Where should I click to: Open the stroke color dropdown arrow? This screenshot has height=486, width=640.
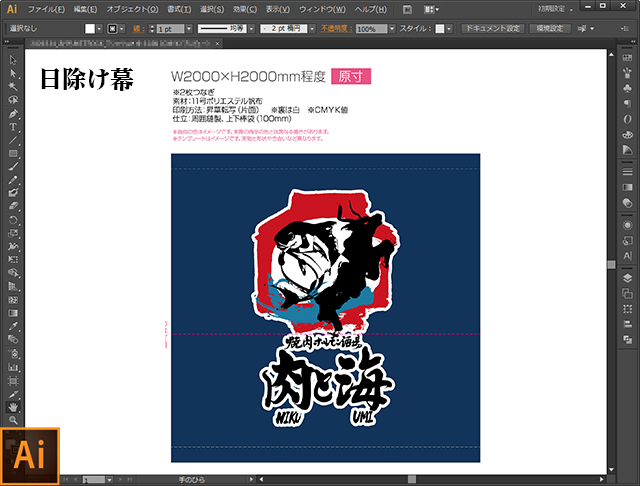[122, 29]
